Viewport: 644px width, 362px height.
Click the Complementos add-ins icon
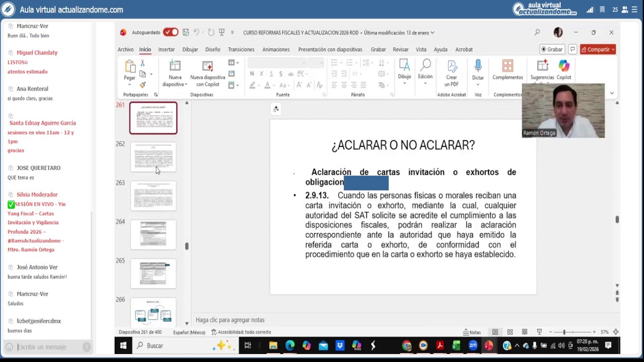coord(508,66)
